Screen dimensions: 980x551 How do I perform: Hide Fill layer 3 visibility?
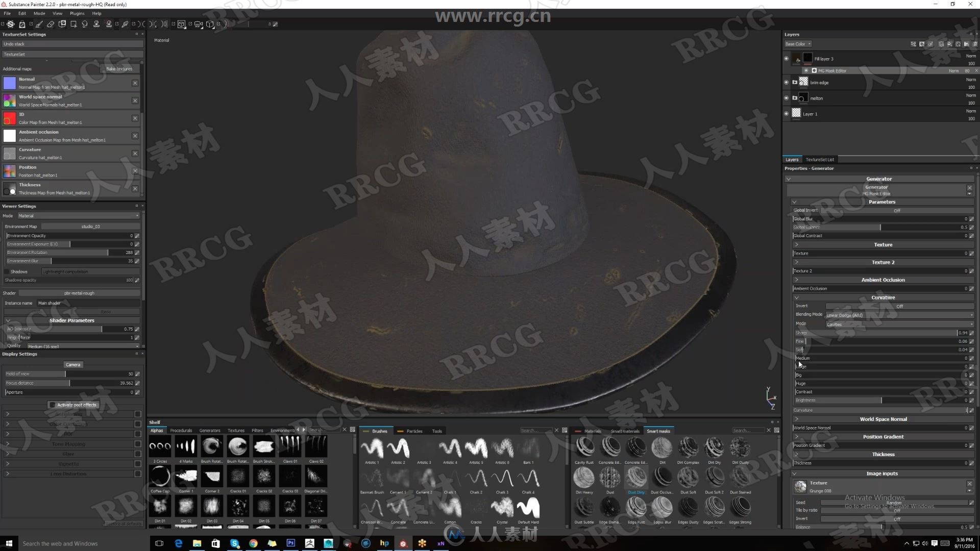786,59
